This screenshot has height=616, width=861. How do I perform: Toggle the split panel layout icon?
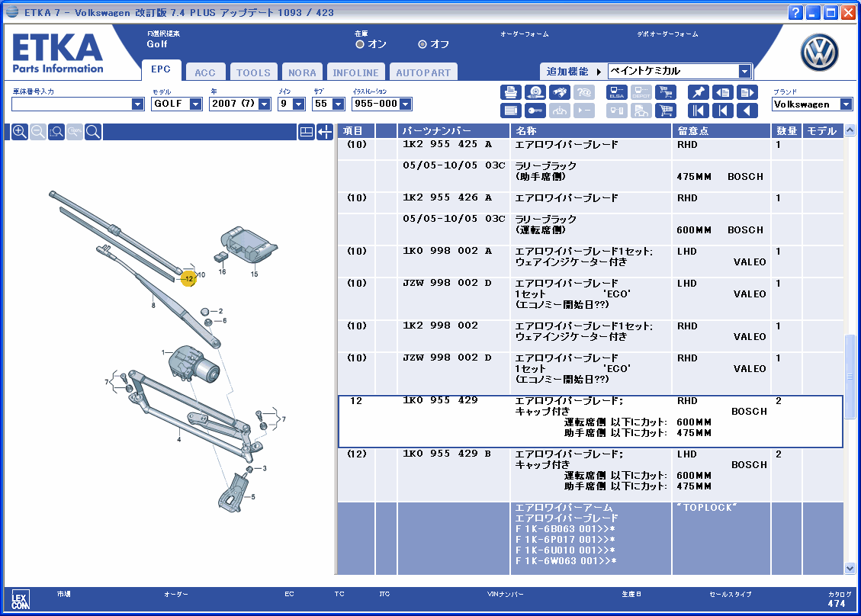(x=307, y=132)
